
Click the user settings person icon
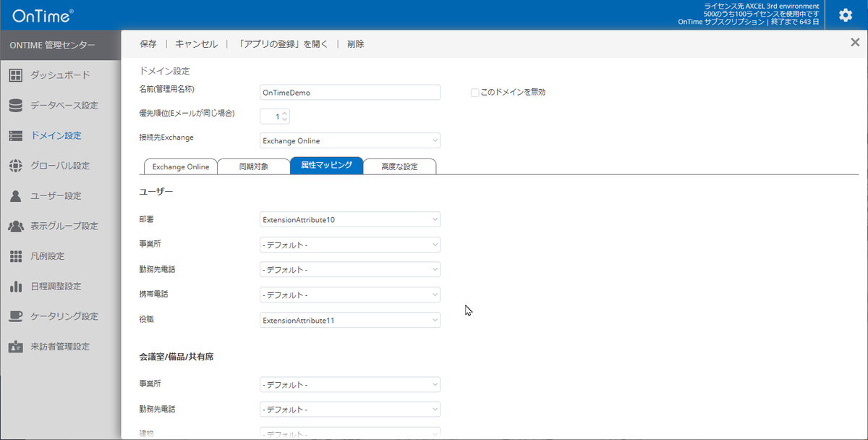click(16, 196)
